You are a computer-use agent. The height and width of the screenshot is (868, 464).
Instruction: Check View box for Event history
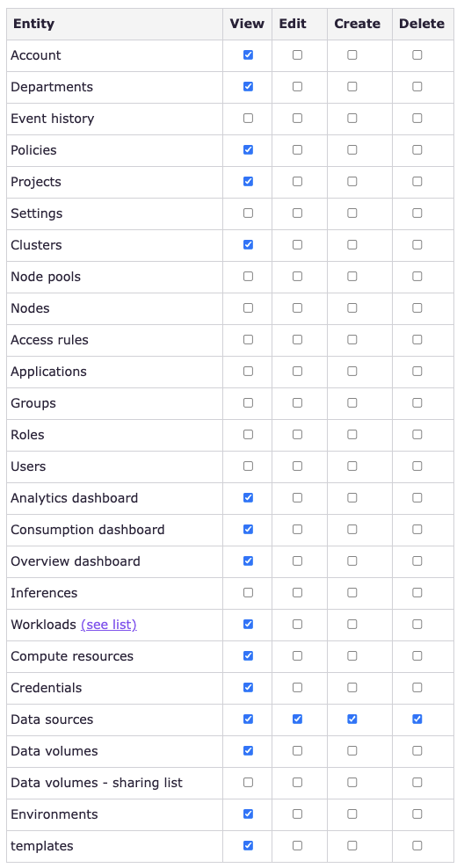tap(248, 118)
